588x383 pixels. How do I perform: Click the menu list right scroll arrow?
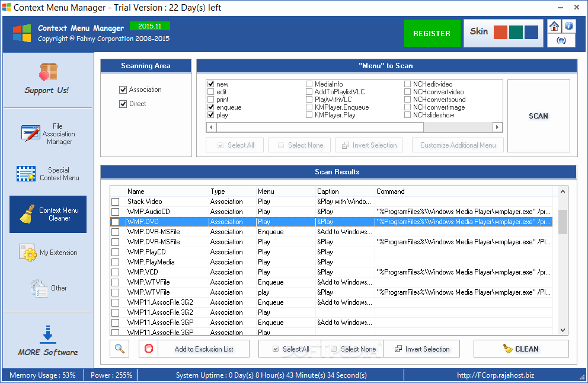click(x=497, y=127)
